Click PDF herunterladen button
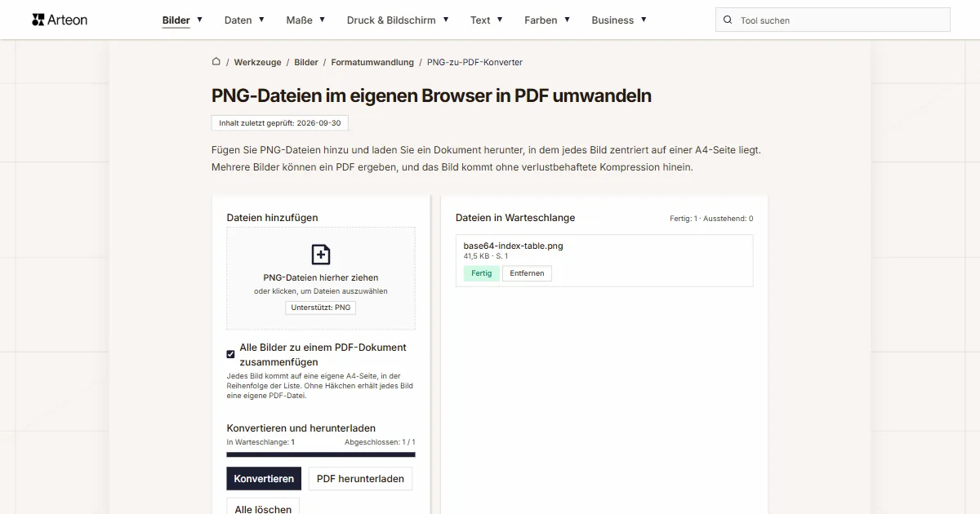The image size is (980, 514). (x=360, y=479)
